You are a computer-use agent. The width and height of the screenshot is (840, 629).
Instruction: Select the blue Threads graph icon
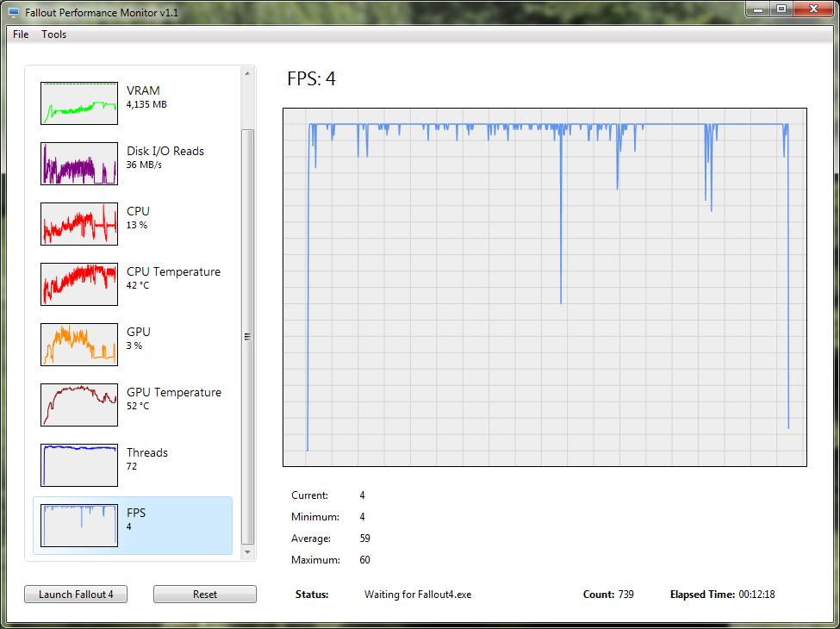pos(79,465)
